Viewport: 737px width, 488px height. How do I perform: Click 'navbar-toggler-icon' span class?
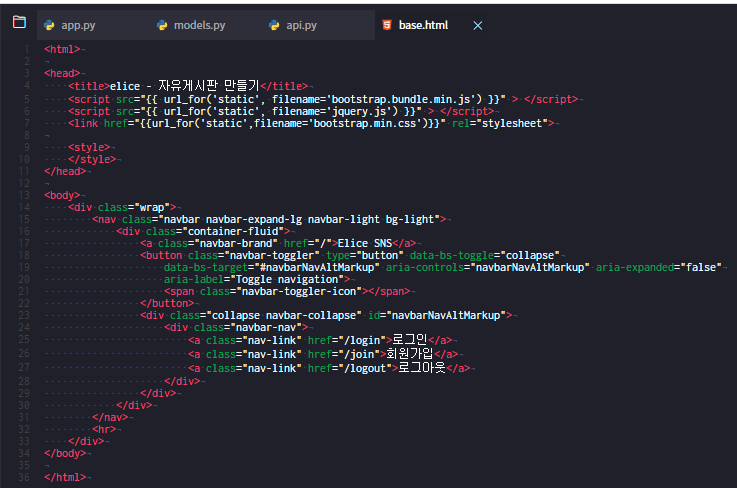[299, 291]
